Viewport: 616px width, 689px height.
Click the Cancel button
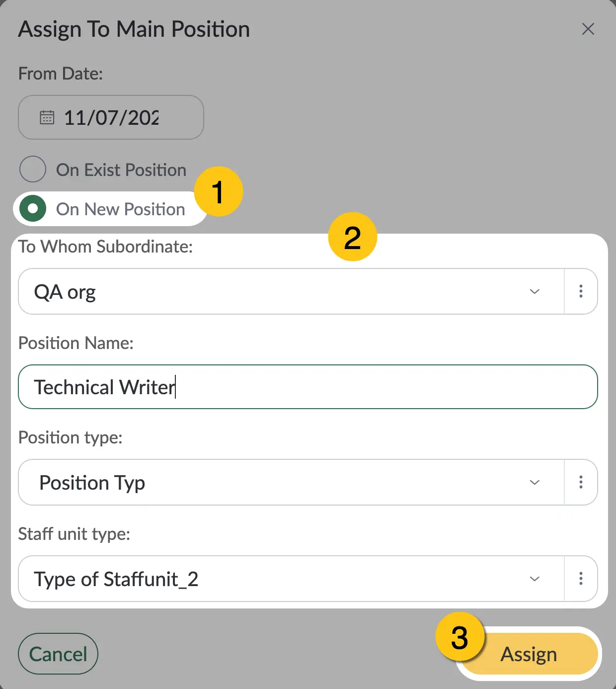click(x=58, y=654)
